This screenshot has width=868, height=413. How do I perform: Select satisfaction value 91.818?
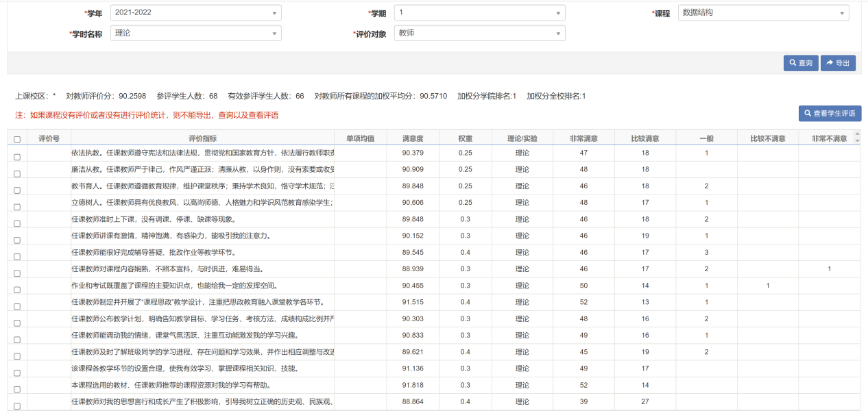[413, 385]
